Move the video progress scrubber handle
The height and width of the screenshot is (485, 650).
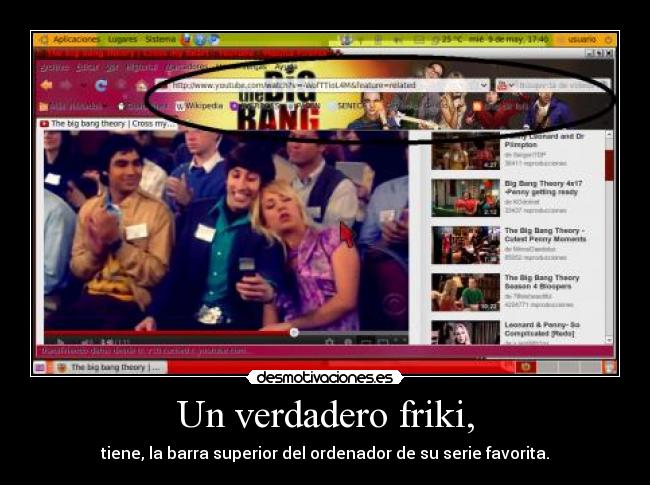click(294, 332)
